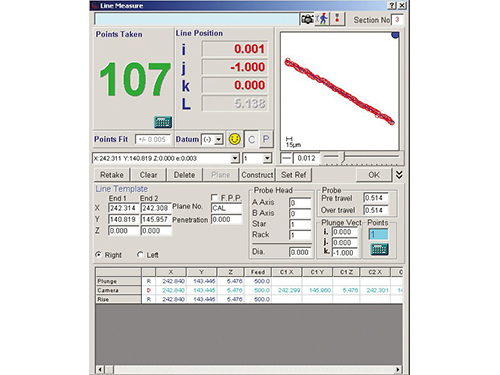Screen dimensions: 500x375
Task: Click the yellow smiley face icon
Action: tap(235, 139)
